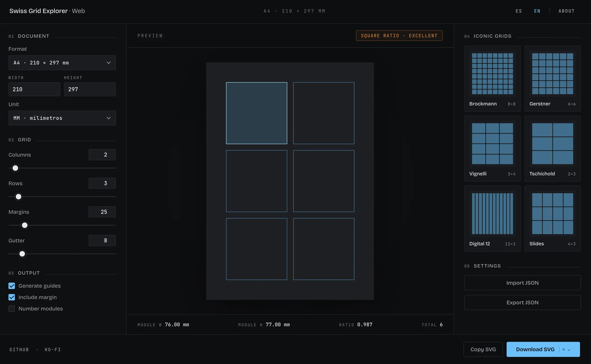
Task: Open the About page
Action: (567, 11)
